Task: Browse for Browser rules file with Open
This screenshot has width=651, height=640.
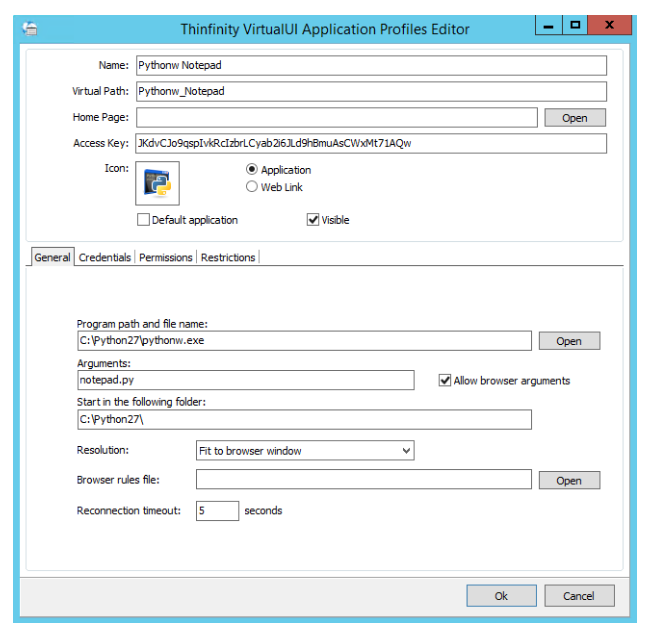Action: pos(569,481)
